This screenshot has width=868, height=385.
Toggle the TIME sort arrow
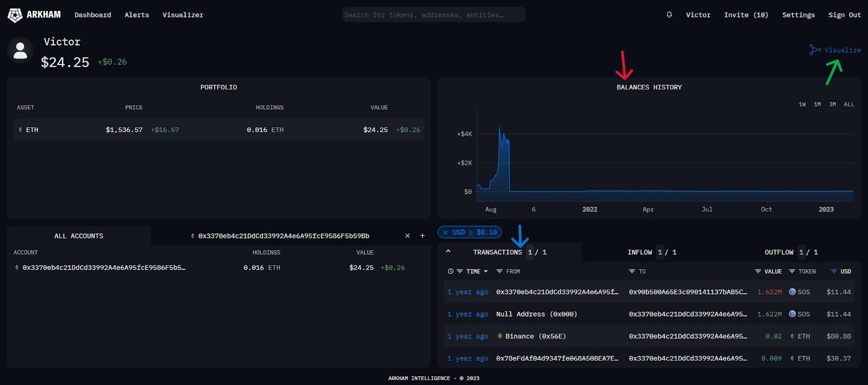point(486,271)
